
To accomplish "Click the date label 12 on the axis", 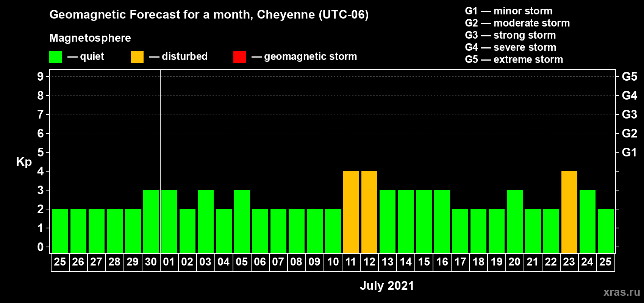I will (x=369, y=262).
